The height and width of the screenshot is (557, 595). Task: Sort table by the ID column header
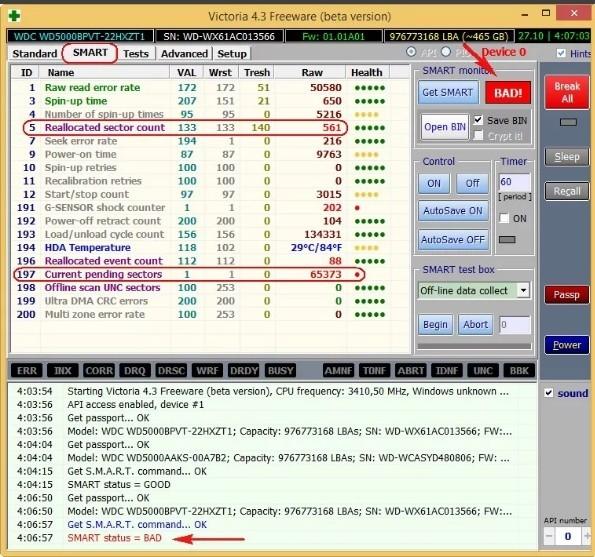coord(26,72)
